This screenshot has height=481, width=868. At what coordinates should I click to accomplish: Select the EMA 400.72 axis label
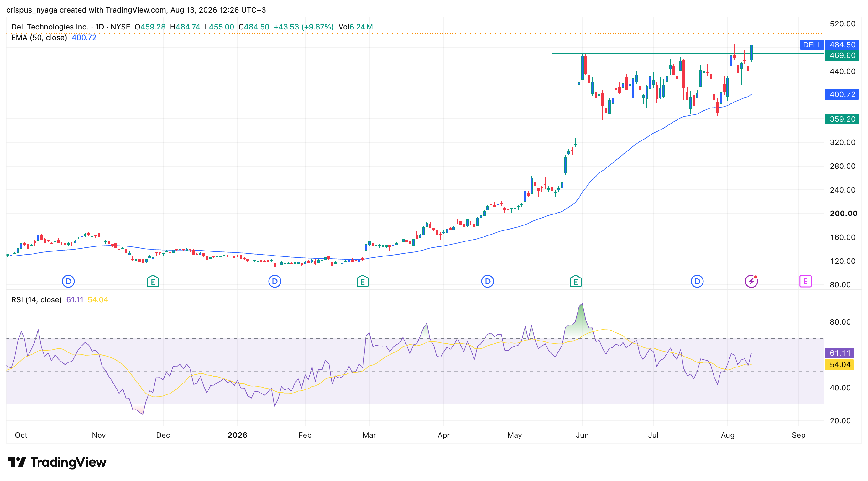[842, 94]
